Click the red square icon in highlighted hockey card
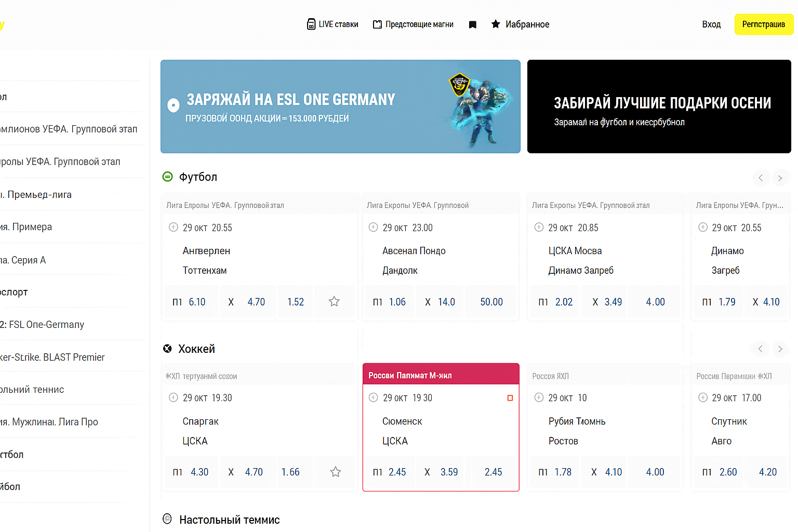798x532 pixels. pos(510,398)
